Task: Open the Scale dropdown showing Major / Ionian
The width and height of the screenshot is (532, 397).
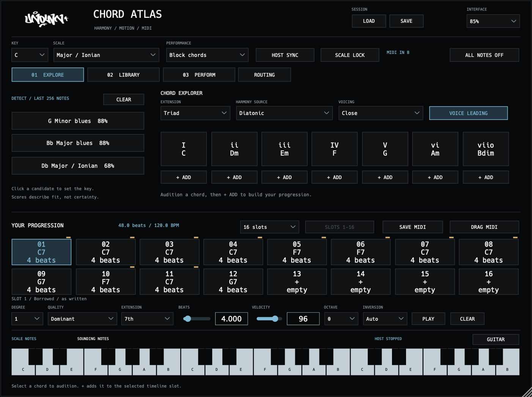Action: pyautogui.click(x=106, y=55)
